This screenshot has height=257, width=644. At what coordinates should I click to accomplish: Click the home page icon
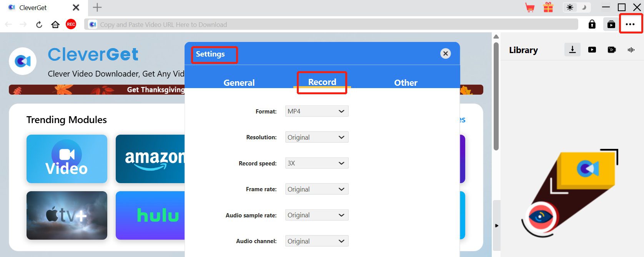(55, 25)
